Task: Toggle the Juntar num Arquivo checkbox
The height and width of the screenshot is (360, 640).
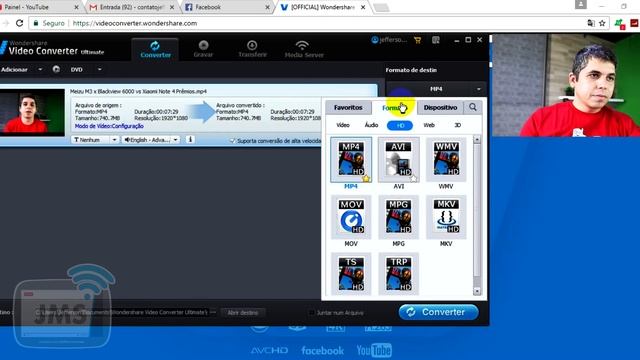Action: (x=311, y=313)
